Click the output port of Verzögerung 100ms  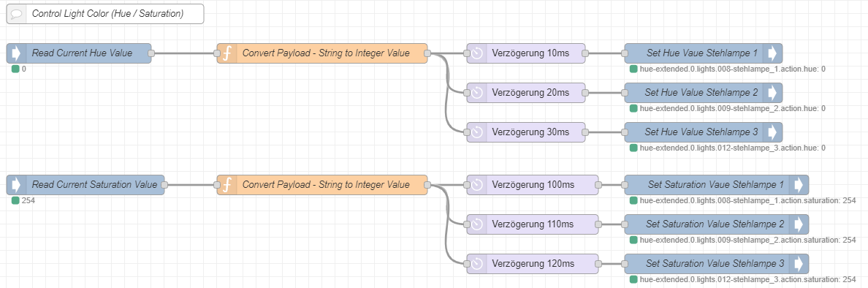pyautogui.click(x=598, y=185)
